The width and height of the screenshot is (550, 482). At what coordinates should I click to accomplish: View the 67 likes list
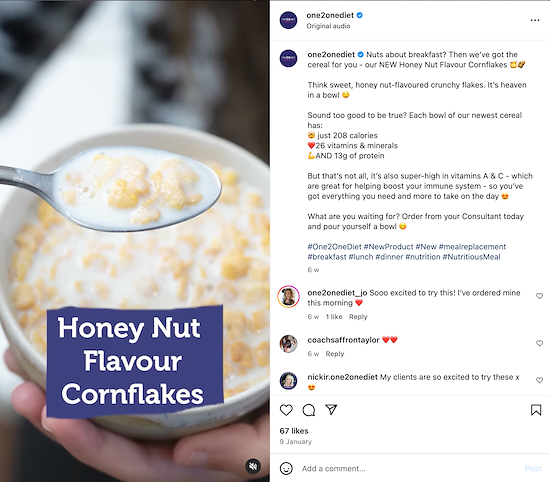pos(294,431)
